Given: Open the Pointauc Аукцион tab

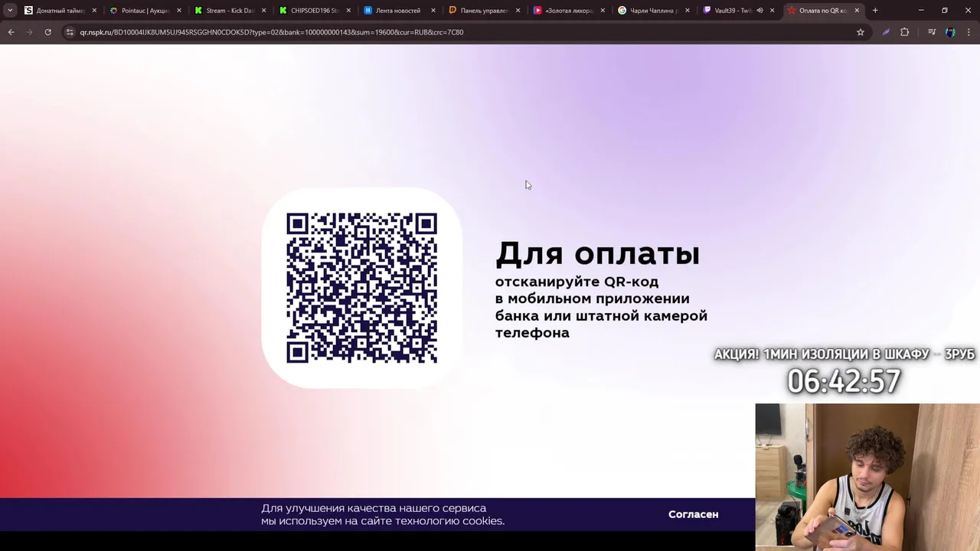Looking at the screenshot, I should point(145,11).
